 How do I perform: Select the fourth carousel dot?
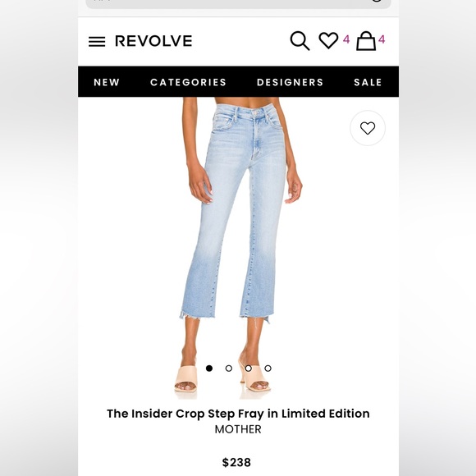pyautogui.click(x=268, y=368)
